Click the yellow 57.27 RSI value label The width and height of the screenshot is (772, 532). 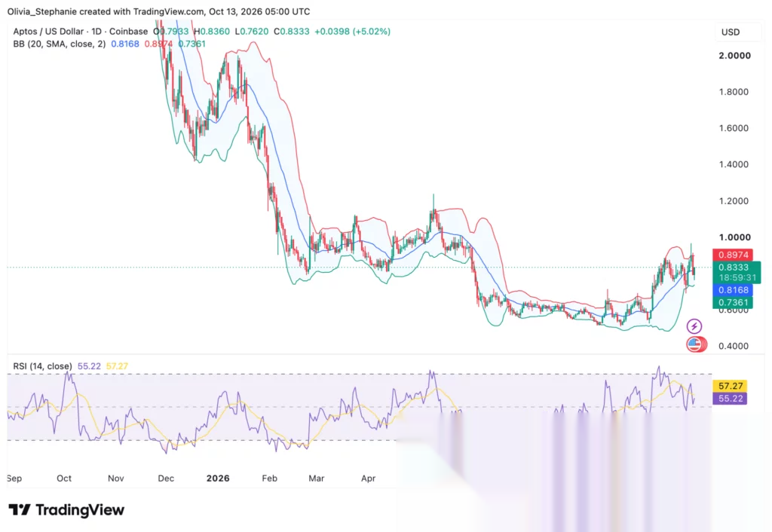[x=730, y=386]
